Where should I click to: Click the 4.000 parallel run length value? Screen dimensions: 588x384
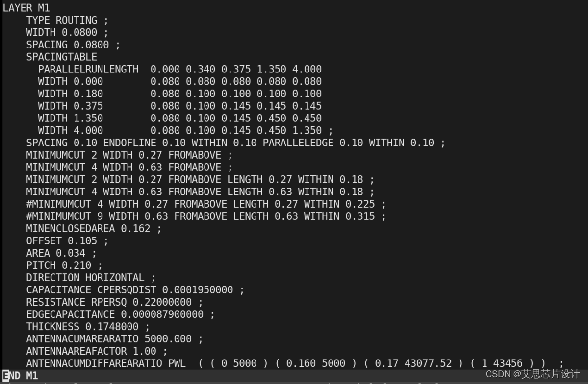(x=307, y=70)
